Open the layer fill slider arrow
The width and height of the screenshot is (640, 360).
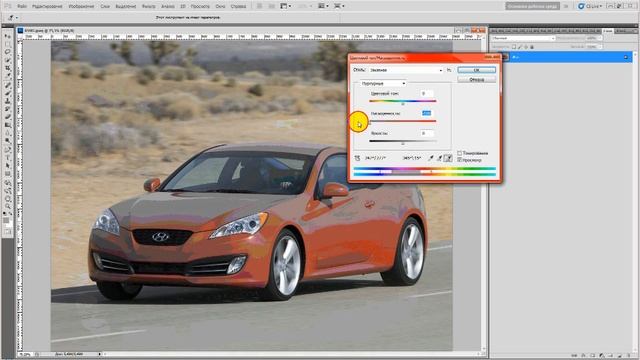pyautogui.click(x=600, y=47)
